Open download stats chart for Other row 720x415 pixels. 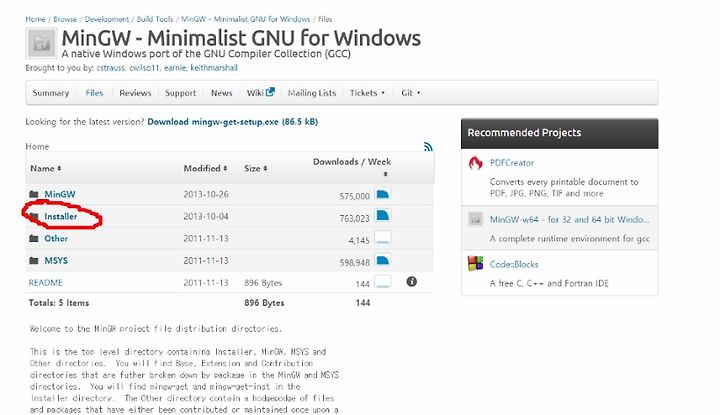pos(383,237)
